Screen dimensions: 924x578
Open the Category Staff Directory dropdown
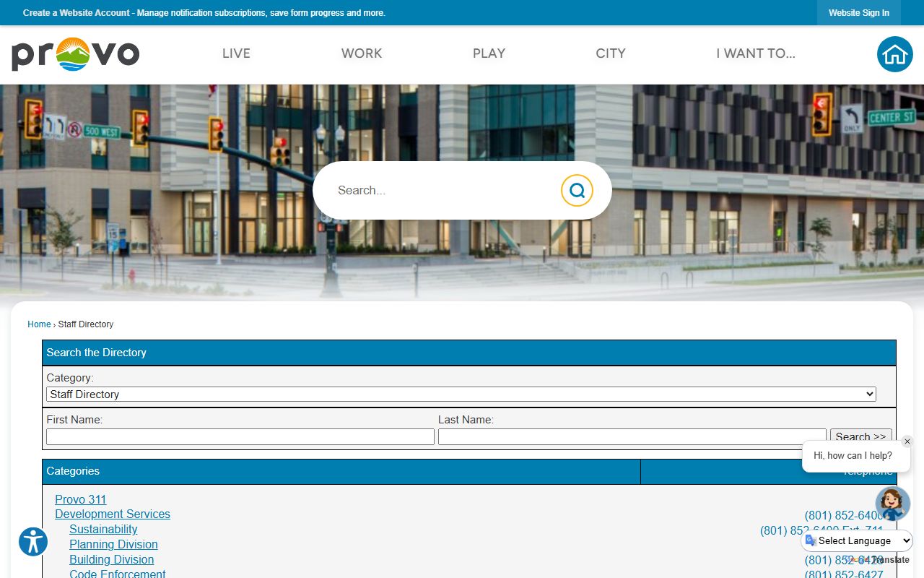tap(461, 394)
